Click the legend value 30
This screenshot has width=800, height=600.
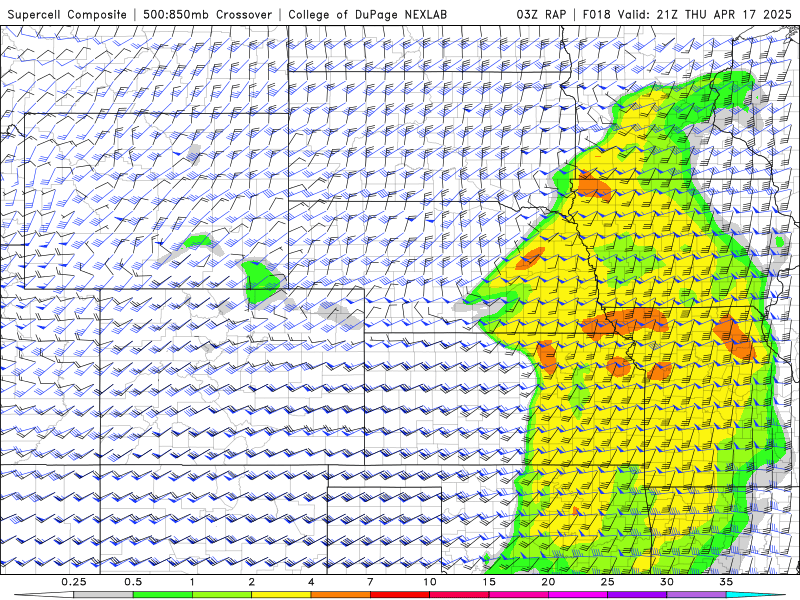pos(667,582)
